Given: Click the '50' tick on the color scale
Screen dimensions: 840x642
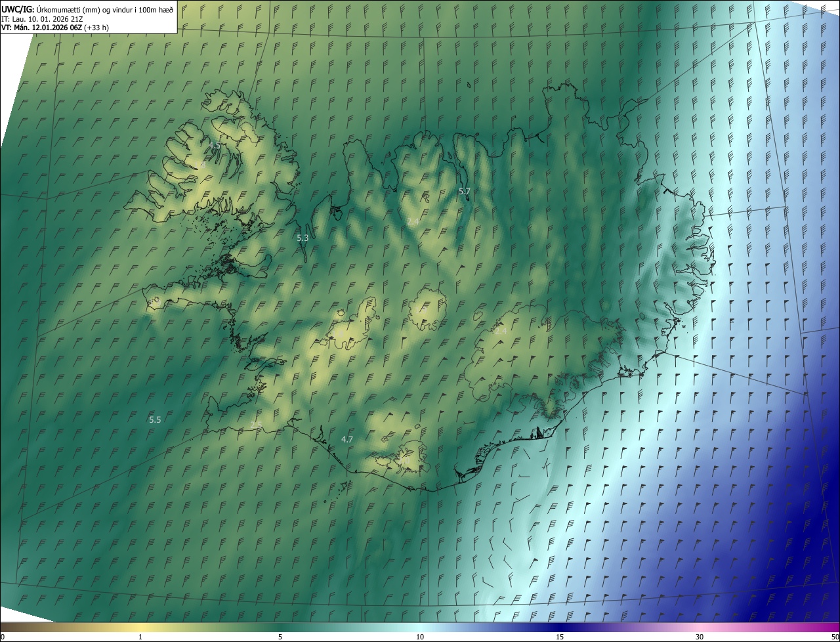Looking at the screenshot, I should pyautogui.click(x=835, y=637).
